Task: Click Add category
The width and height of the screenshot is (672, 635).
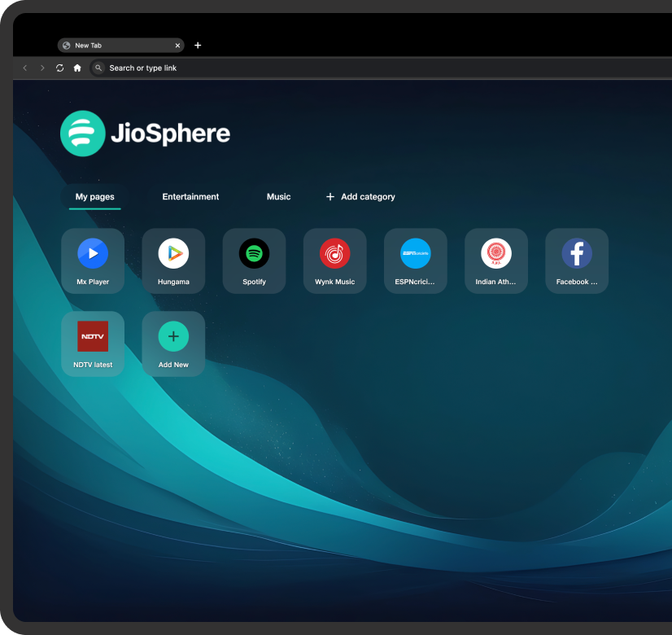Action: pyautogui.click(x=360, y=197)
